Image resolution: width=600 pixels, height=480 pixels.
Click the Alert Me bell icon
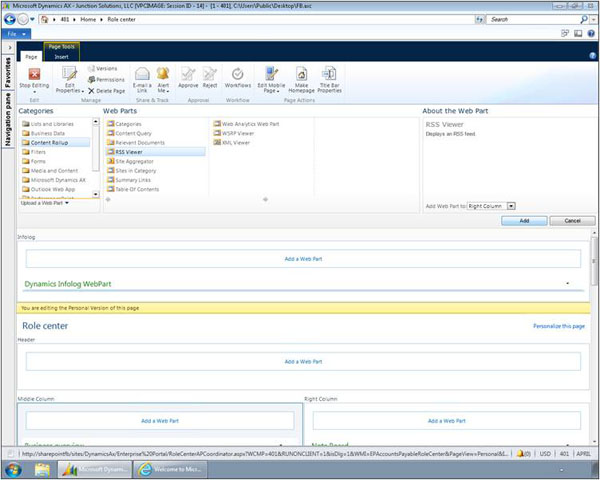point(163,73)
